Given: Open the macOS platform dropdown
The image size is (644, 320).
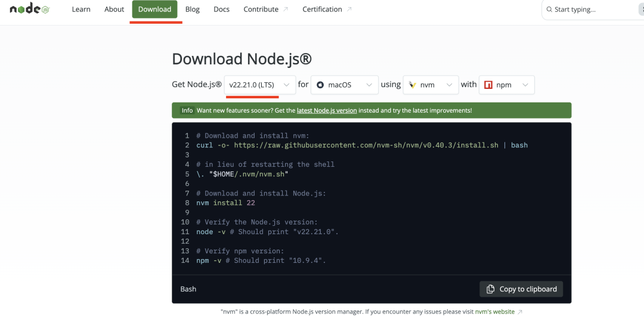Looking at the screenshot, I should (345, 85).
